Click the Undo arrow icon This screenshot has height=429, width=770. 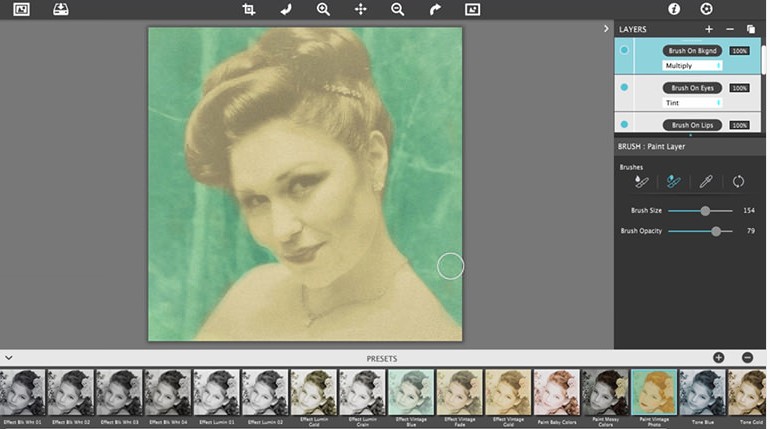286,9
